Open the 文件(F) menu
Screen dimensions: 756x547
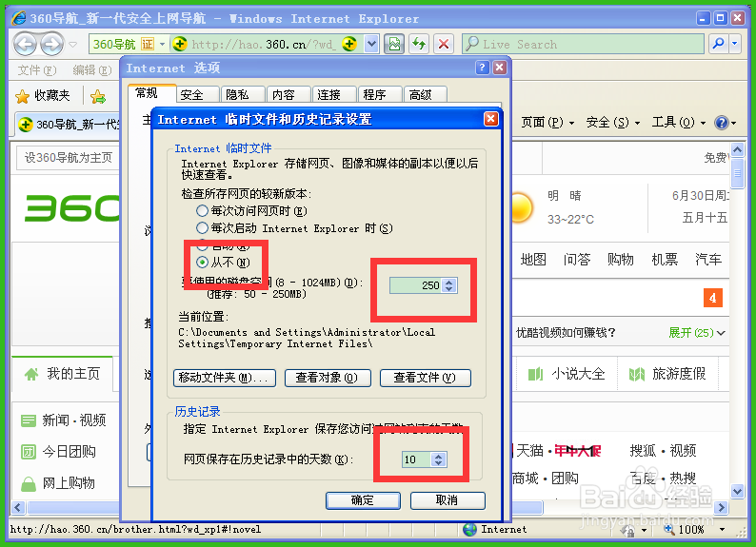coord(37,70)
